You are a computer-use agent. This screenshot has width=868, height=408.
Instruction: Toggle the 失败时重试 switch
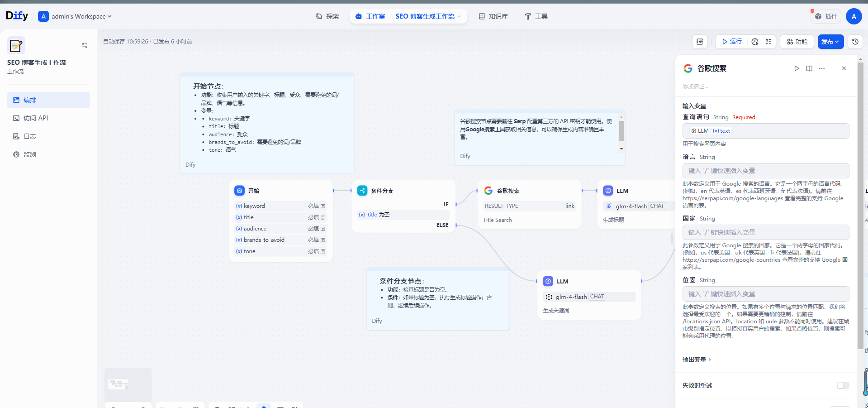843,385
